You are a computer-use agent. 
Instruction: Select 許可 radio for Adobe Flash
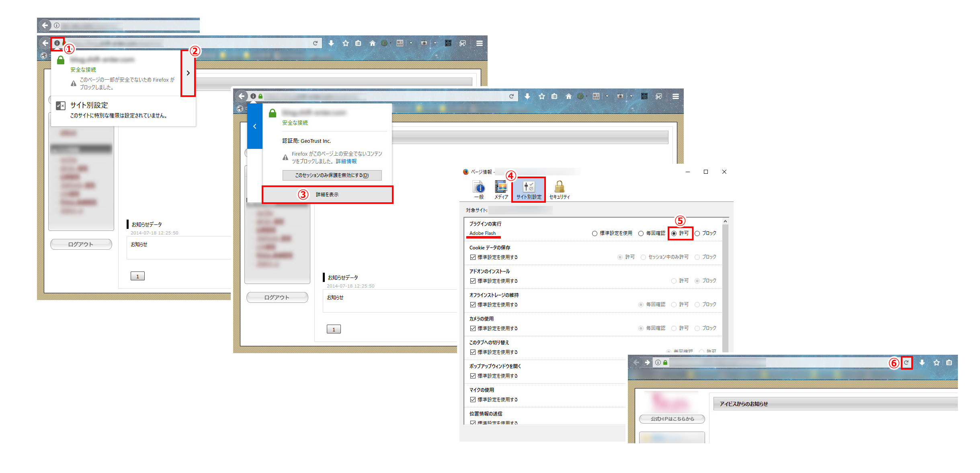(x=674, y=233)
